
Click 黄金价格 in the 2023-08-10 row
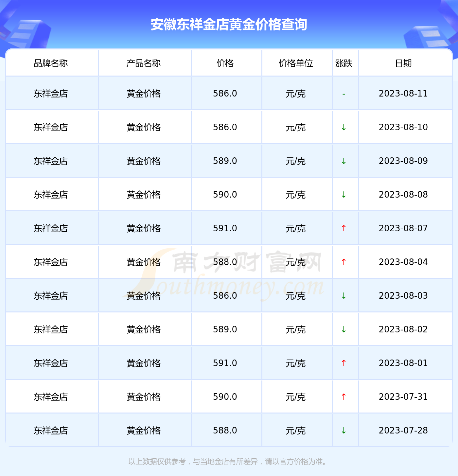click(x=144, y=128)
